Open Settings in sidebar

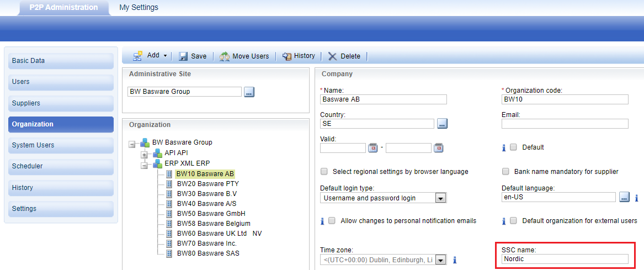[x=61, y=208]
